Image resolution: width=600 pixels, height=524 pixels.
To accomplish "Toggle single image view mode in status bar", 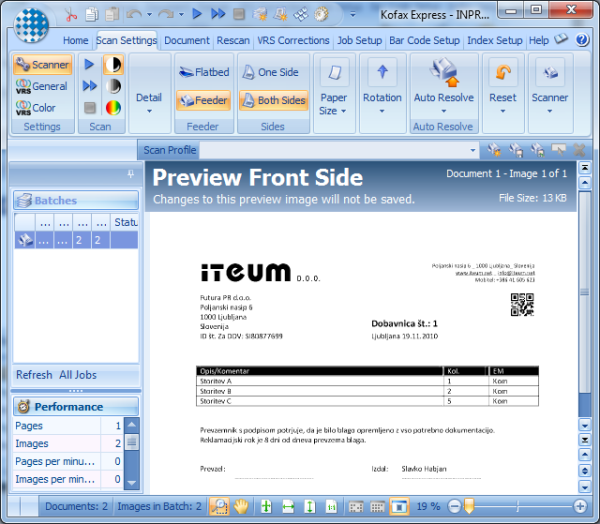I will 399,506.
